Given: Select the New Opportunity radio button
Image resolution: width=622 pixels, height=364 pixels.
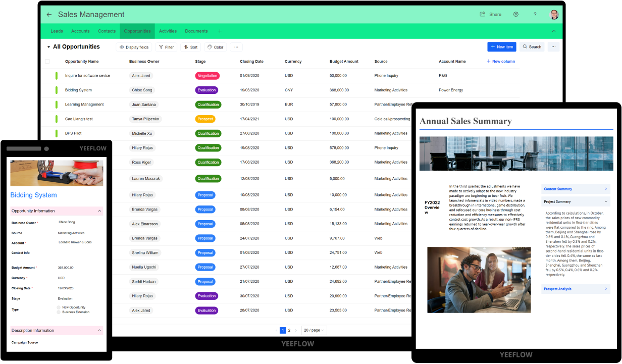Looking at the screenshot, I should point(59,307).
